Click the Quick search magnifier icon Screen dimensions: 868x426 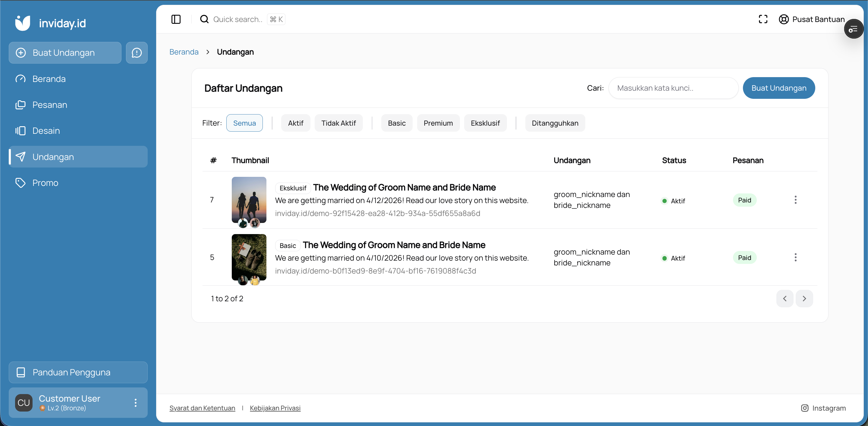[204, 19]
